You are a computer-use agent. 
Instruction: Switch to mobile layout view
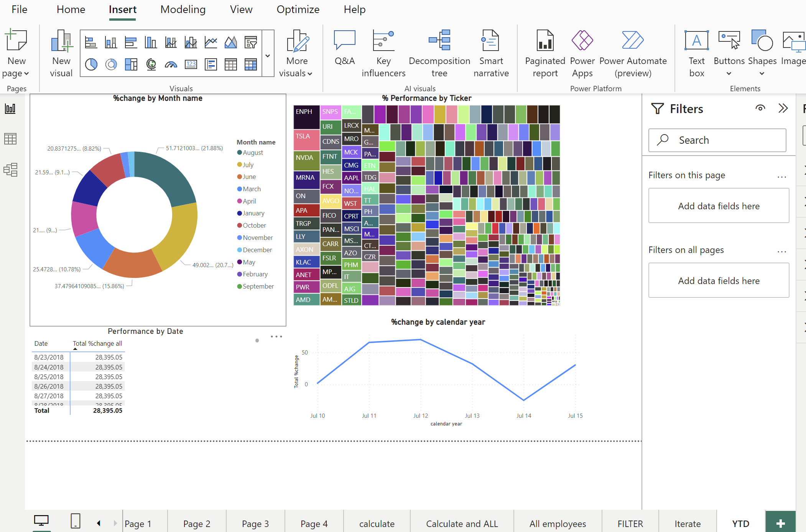point(76,521)
